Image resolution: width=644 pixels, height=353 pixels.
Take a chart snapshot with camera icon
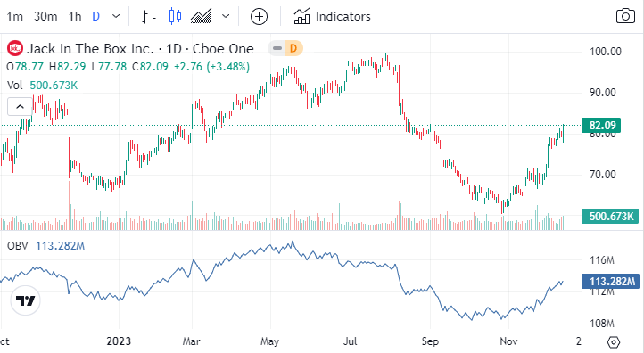click(625, 16)
